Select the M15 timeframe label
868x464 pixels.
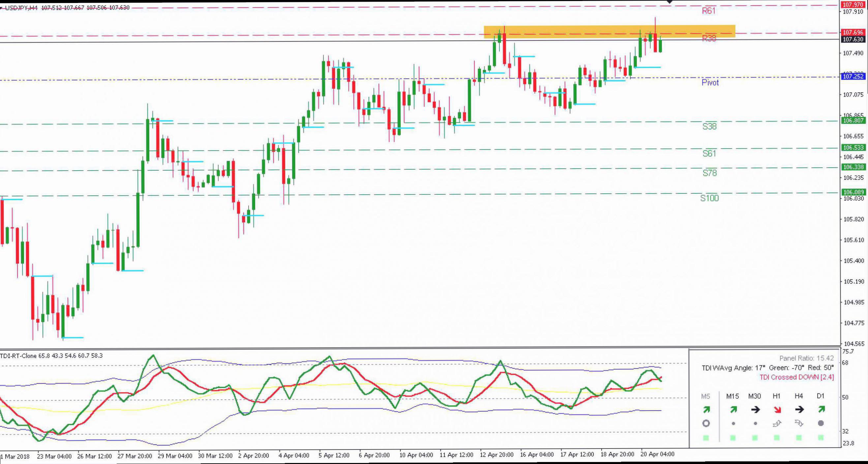coord(733,396)
